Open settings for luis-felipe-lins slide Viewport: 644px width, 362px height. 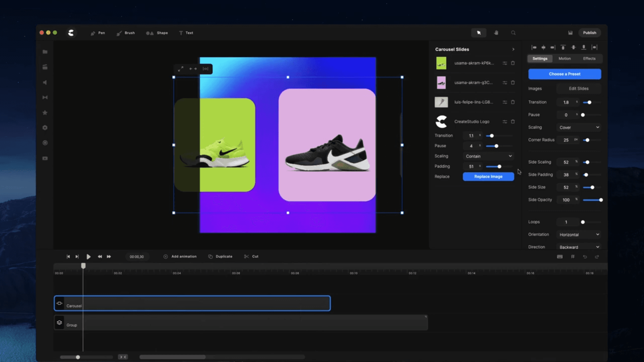pos(504,102)
